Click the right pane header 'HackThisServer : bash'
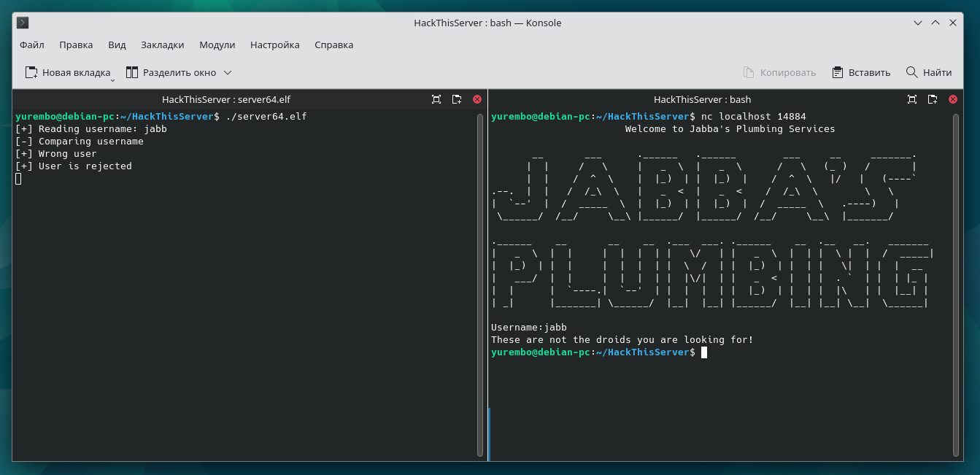 pyautogui.click(x=702, y=99)
